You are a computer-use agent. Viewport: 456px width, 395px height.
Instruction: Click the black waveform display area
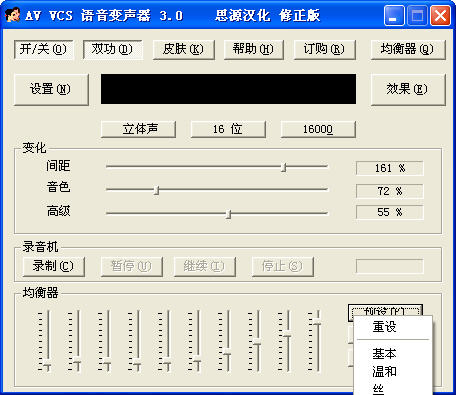[228, 89]
